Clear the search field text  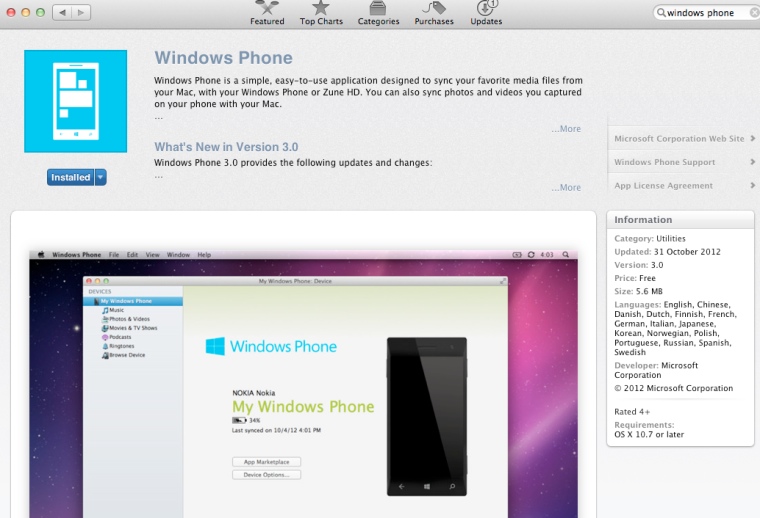(x=754, y=13)
